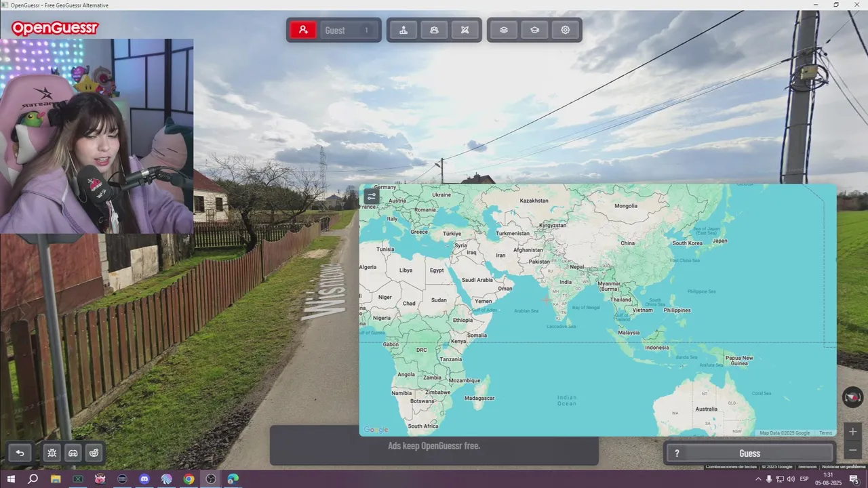The image size is (868, 488).
Task: Open Combinaciones de teclas link
Action: [x=730, y=466]
